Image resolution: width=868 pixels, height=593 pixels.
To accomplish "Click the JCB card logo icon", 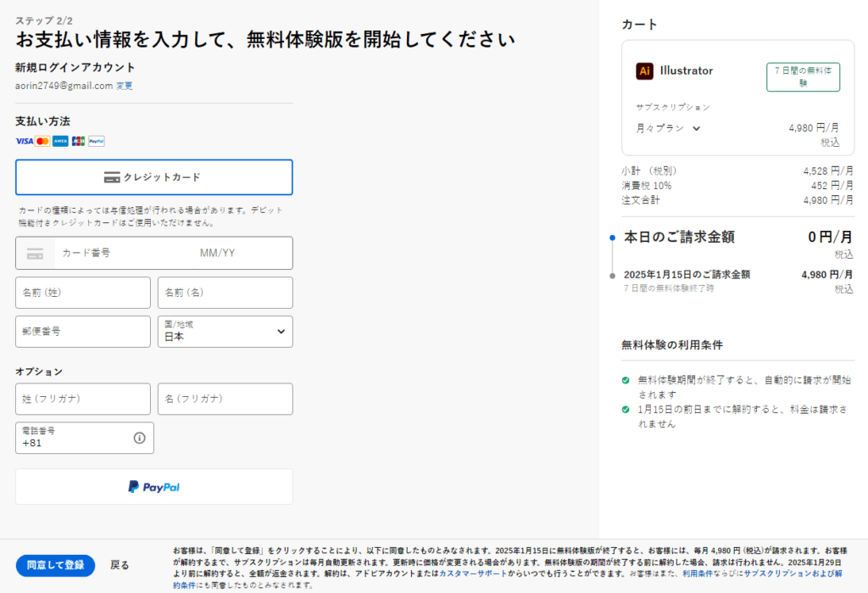I will [78, 141].
